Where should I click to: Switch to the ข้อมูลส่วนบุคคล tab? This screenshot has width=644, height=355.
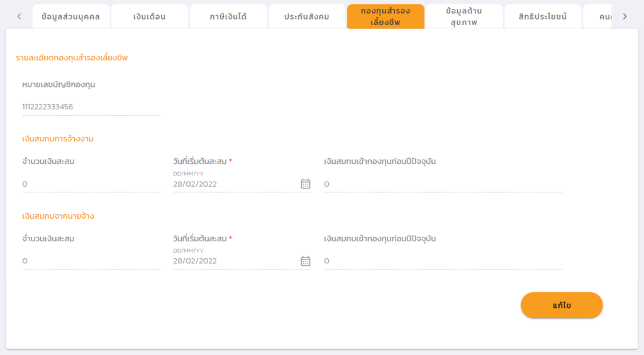[x=70, y=17]
